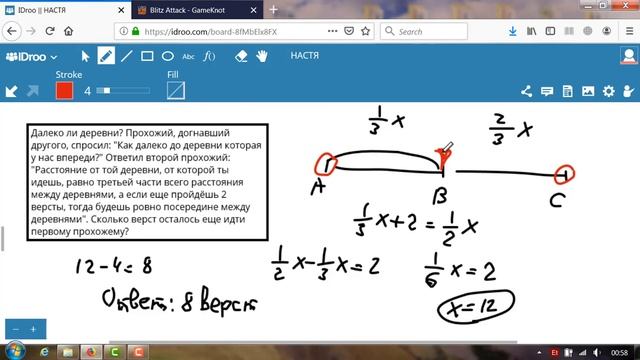Open the document pages icon

pyautogui.click(x=567, y=91)
